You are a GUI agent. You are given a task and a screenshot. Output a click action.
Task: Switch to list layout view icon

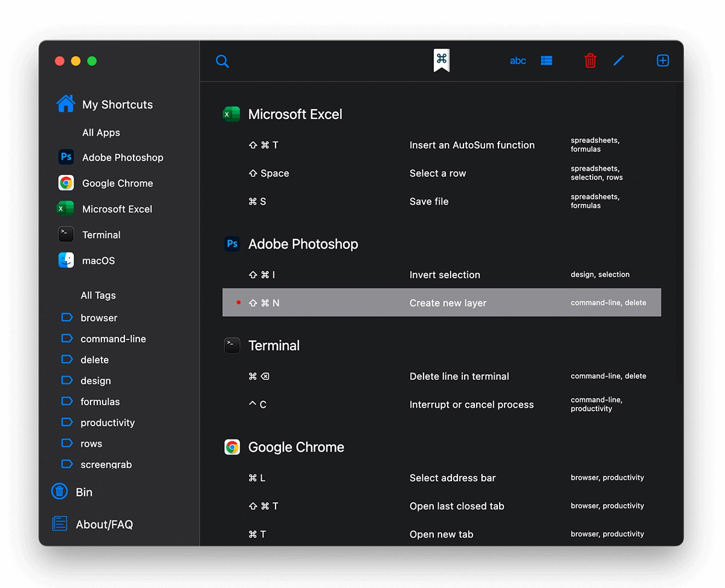547,61
